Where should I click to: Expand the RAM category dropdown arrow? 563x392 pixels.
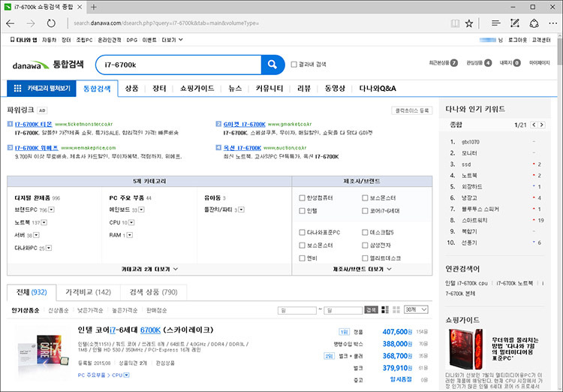[130, 235]
